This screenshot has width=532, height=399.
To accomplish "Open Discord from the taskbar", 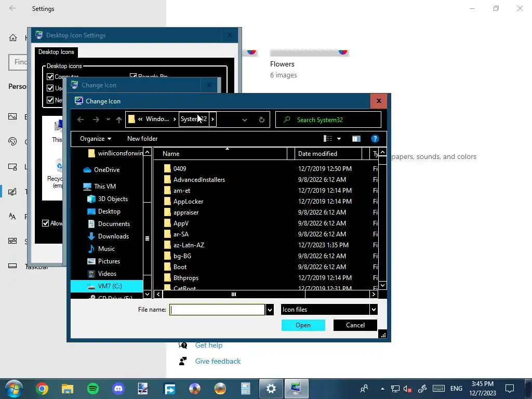I will [x=118, y=389].
